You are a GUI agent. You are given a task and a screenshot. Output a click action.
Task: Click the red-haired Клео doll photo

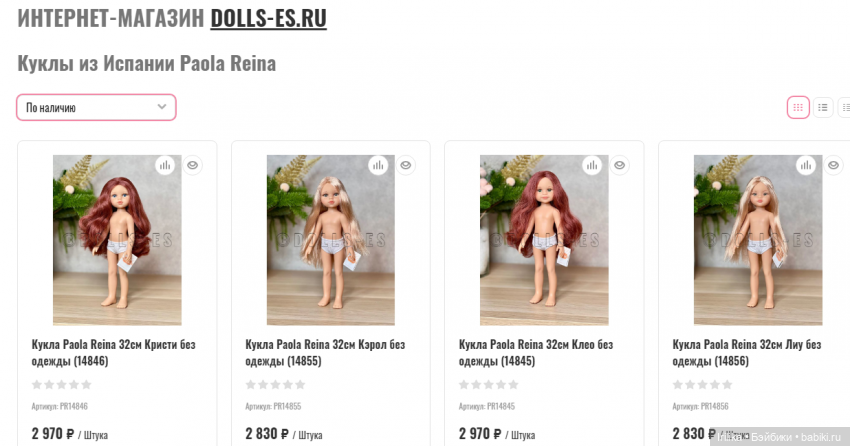pyautogui.click(x=544, y=240)
